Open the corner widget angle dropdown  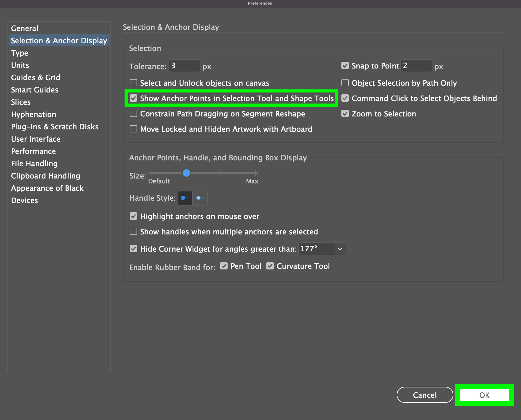pyautogui.click(x=340, y=249)
